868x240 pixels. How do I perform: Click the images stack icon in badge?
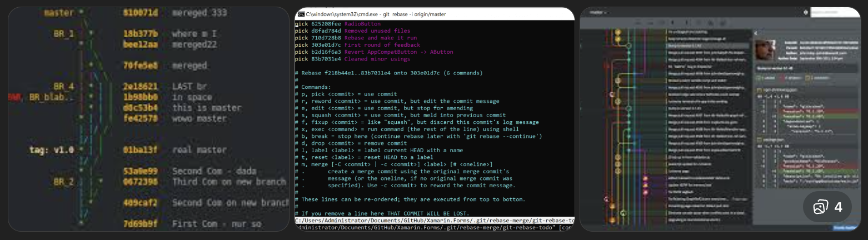pos(820,207)
